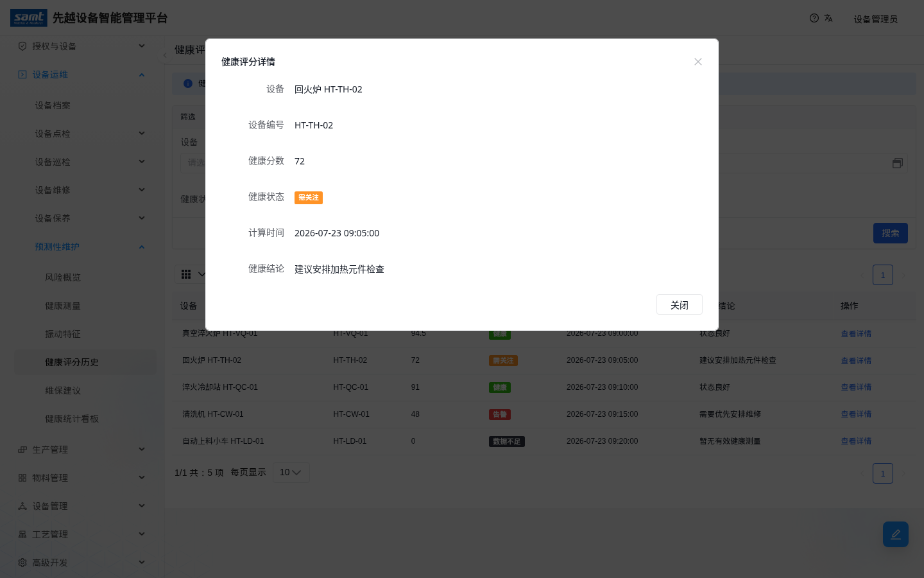Screen dimensions: 924x578
Task: Expand the 设备巡检 submenu chevron
Action: (x=142, y=162)
